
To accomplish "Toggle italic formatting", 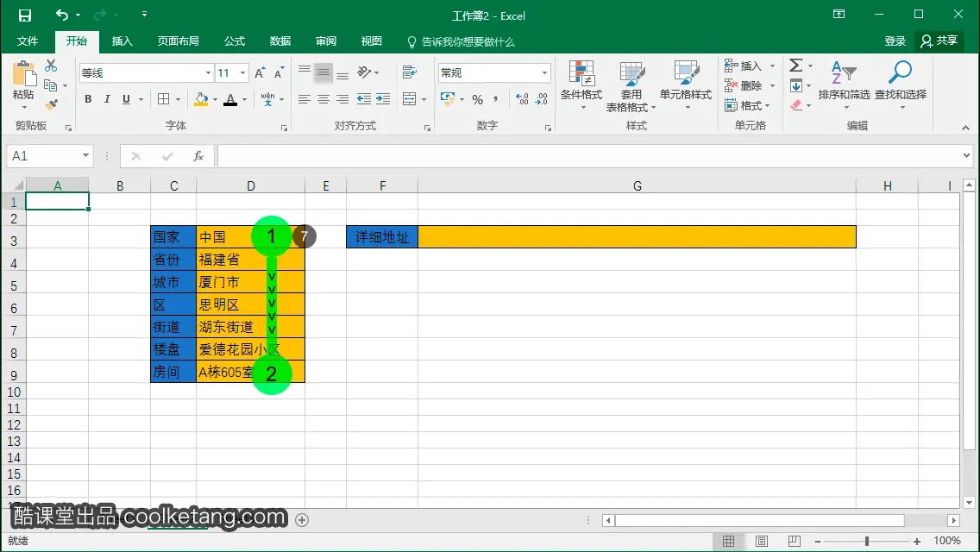I will pos(107,99).
